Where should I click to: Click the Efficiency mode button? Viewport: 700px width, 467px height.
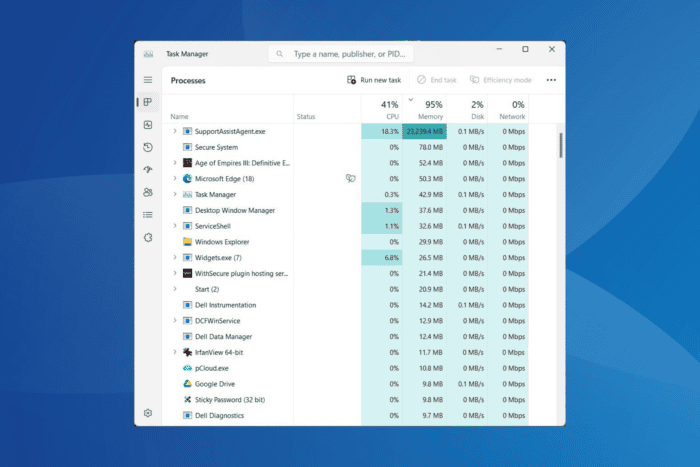500,80
